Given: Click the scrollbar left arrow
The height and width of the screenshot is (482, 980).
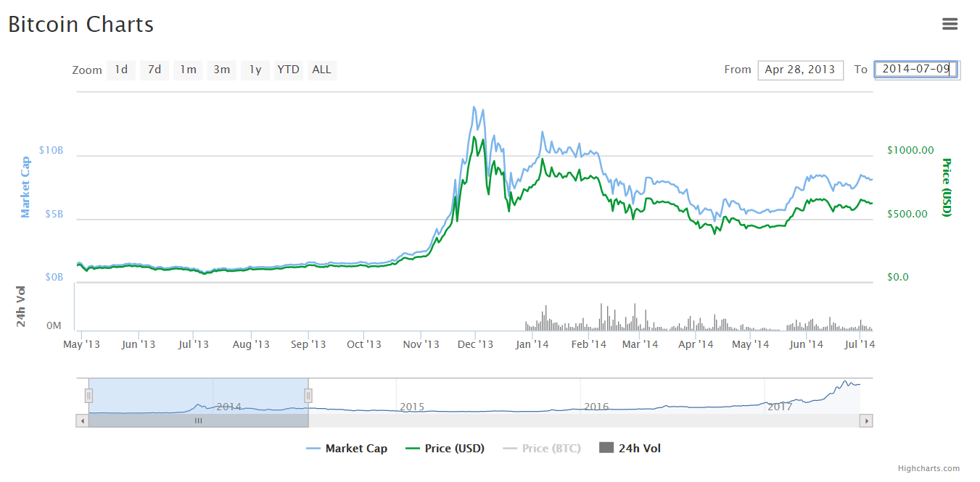Looking at the screenshot, I should click(x=82, y=420).
